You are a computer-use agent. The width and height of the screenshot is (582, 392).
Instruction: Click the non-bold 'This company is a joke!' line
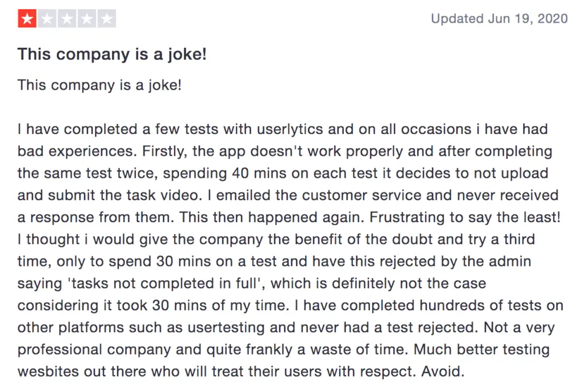[x=99, y=85]
